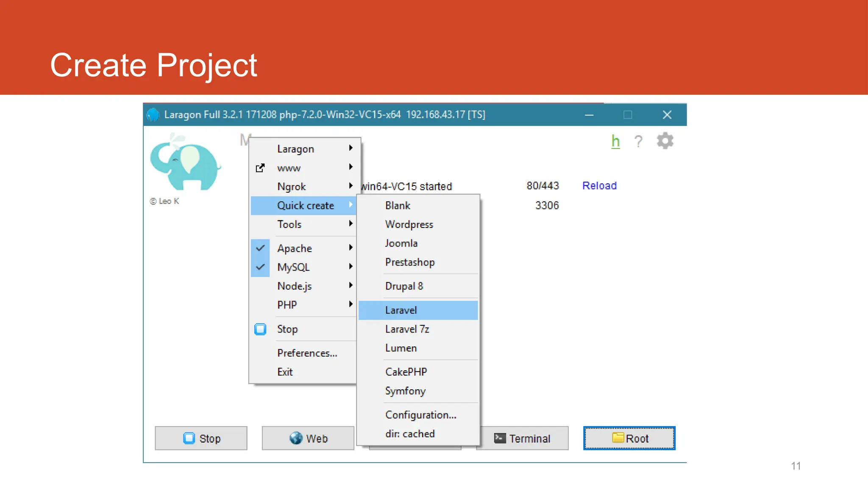Click the Reload link
The image size is (868, 488).
[x=599, y=186]
